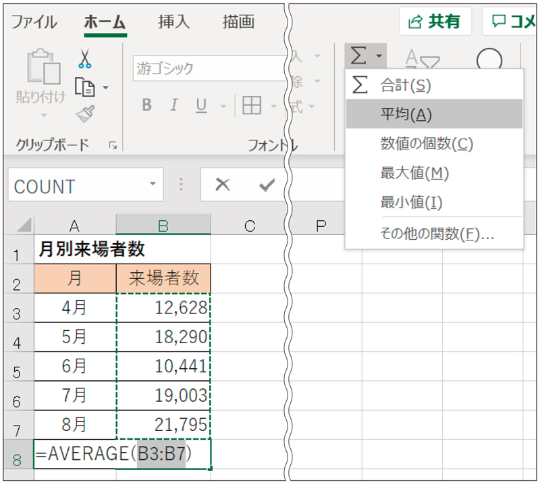Click the Format Painter brush icon
This screenshot has height=485, width=540.
(85, 114)
